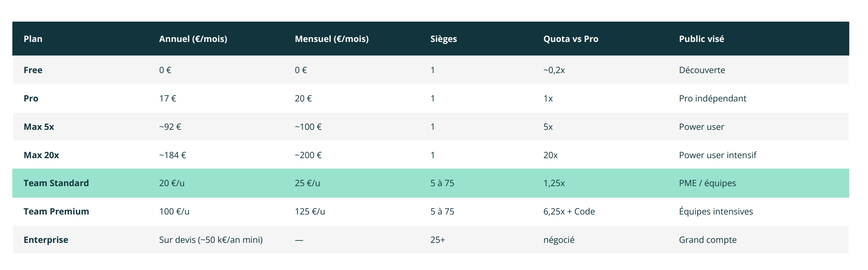Select the PME / équipes audience cell
Image resolution: width=868 pixels, height=270 pixels.
707,183
